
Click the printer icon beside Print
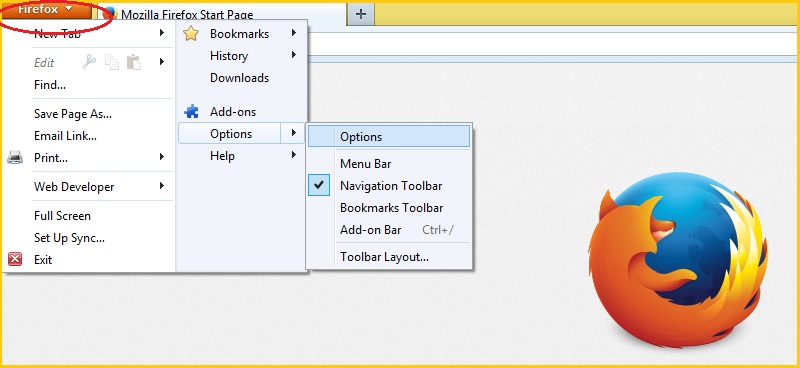click(15, 158)
